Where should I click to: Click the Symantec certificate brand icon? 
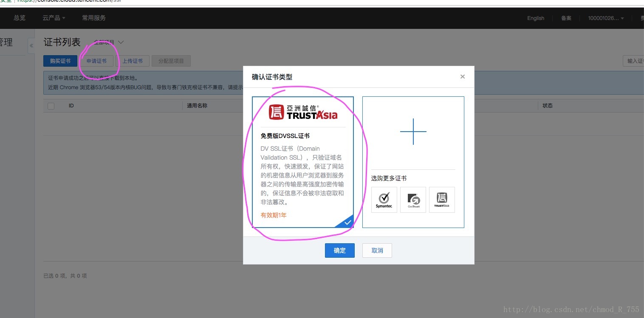[384, 200]
